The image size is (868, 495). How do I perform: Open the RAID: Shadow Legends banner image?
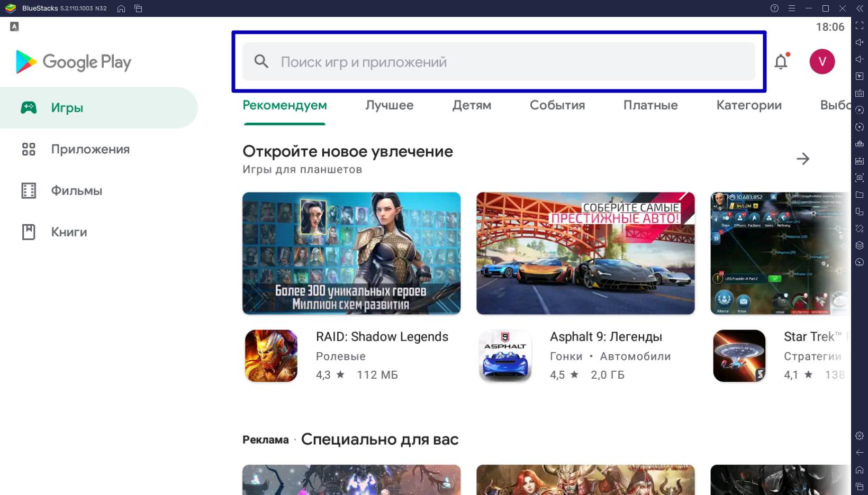(351, 253)
